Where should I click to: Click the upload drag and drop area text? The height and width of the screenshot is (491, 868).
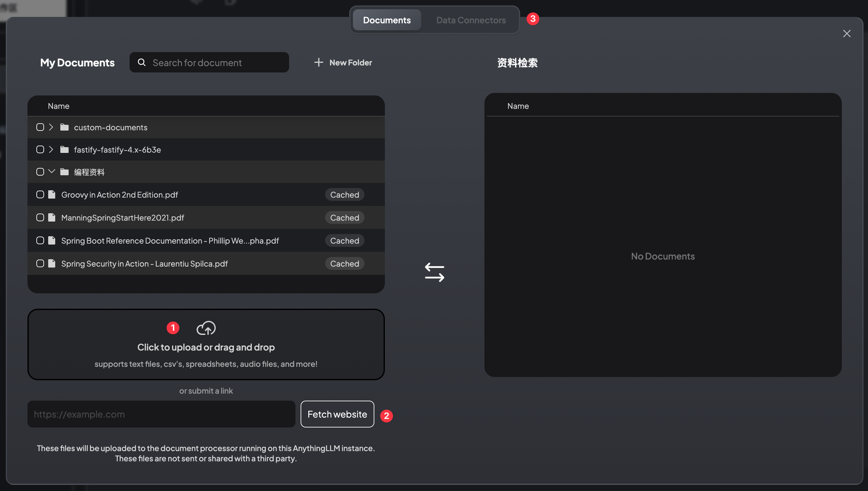click(206, 347)
